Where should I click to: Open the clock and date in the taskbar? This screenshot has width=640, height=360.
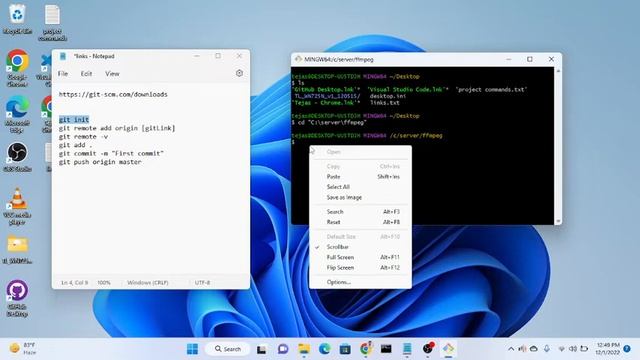point(608,349)
